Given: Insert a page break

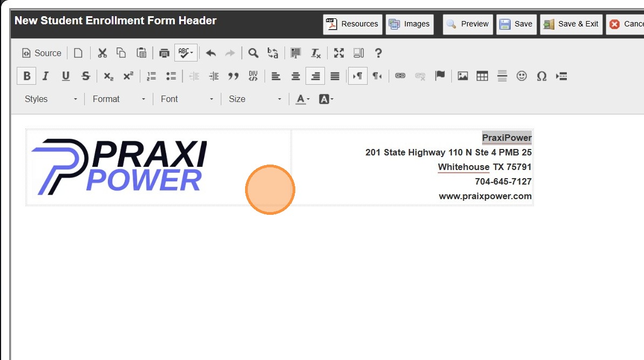Looking at the screenshot, I should tap(561, 76).
